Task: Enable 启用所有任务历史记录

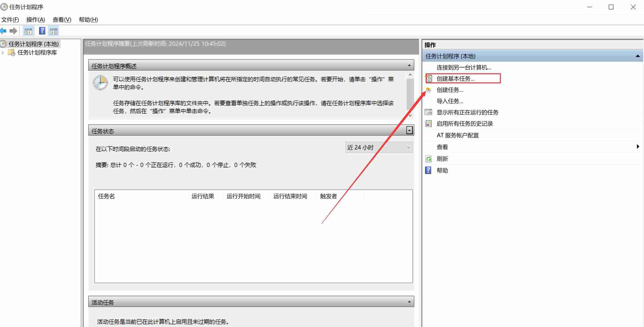Action: pyautogui.click(x=465, y=124)
